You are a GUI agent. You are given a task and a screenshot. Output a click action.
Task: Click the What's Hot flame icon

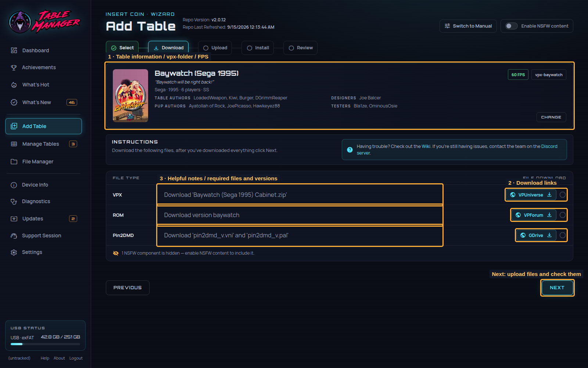[x=14, y=85]
